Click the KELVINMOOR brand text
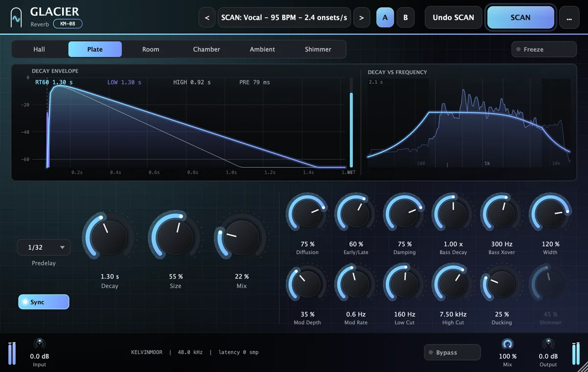Viewport: 588px width, 372px height. pyautogui.click(x=147, y=352)
